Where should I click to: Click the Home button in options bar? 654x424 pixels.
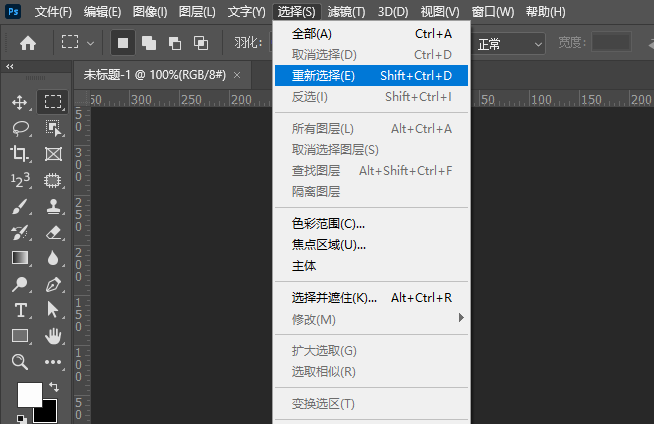tap(28, 43)
